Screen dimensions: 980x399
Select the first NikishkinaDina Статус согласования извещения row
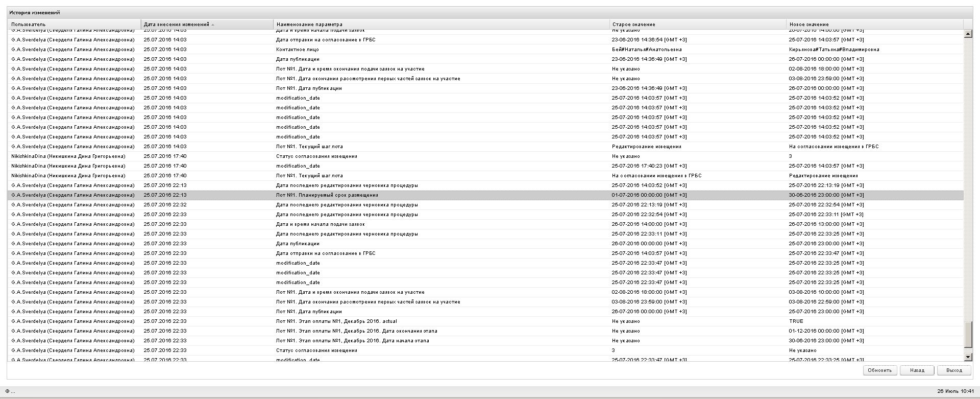point(316,156)
